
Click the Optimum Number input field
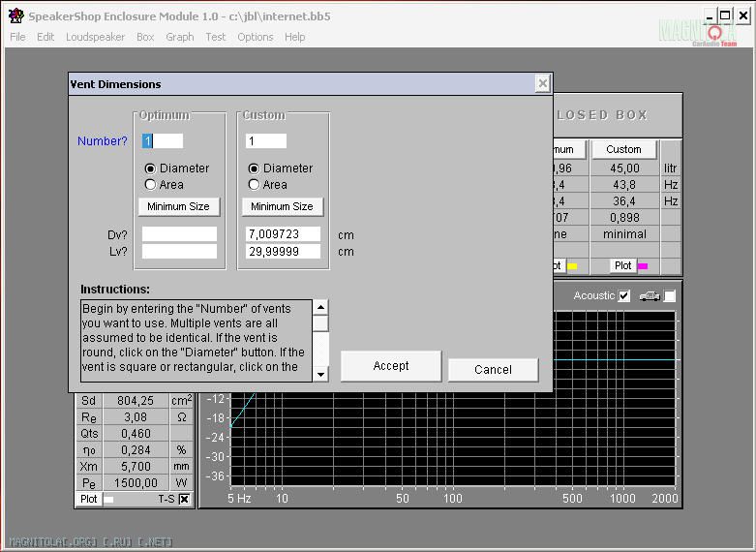163,140
